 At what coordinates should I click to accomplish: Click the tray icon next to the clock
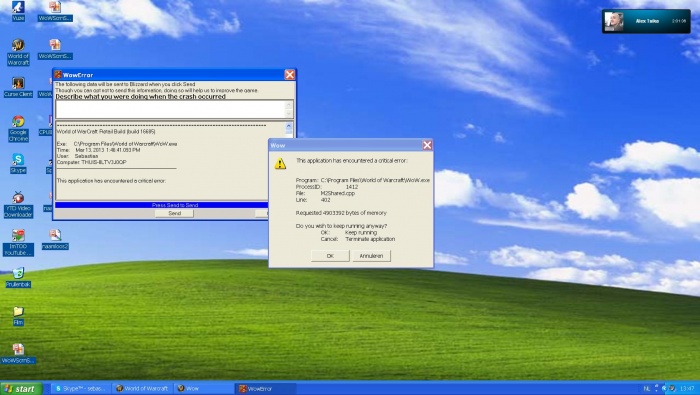pyautogui.click(x=672, y=388)
